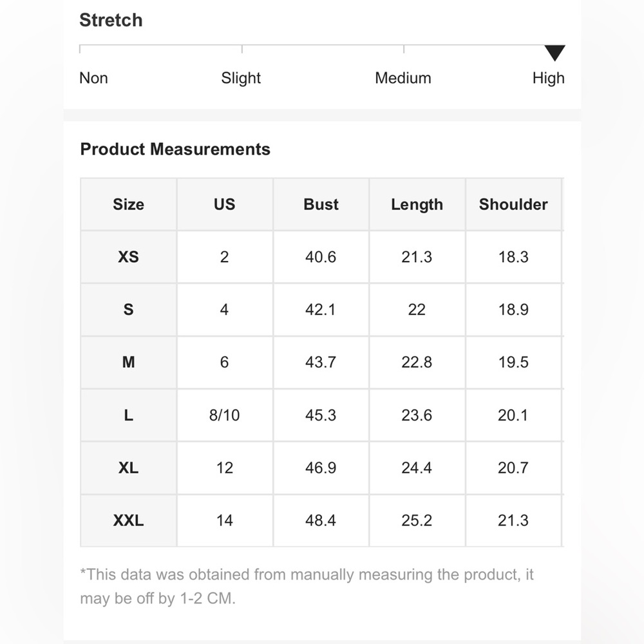Viewport: 644px width, 644px height.
Task: Select the XL size row label
Action: [128, 468]
